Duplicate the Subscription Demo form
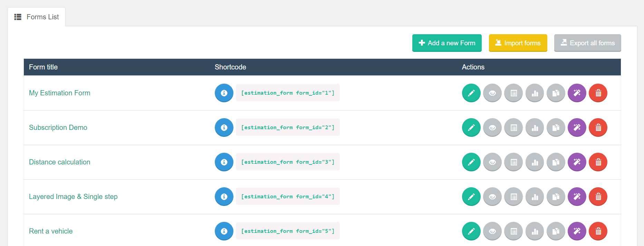This screenshot has height=246, width=644. 556,127
